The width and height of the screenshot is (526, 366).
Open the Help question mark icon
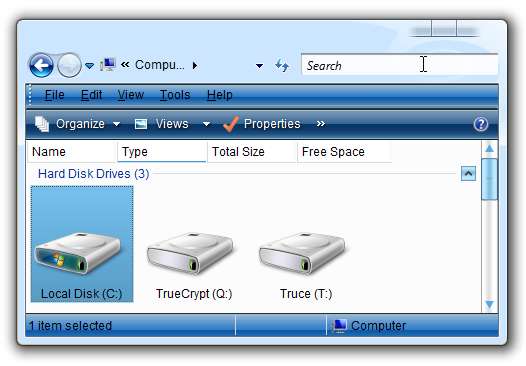481,124
